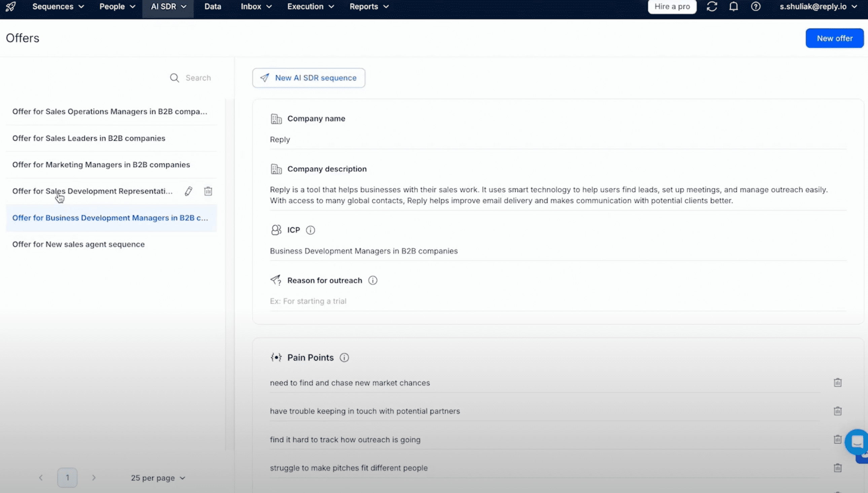This screenshot has height=493, width=868.
Task: Open the notifications bell icon
Action: click(733, 7)
